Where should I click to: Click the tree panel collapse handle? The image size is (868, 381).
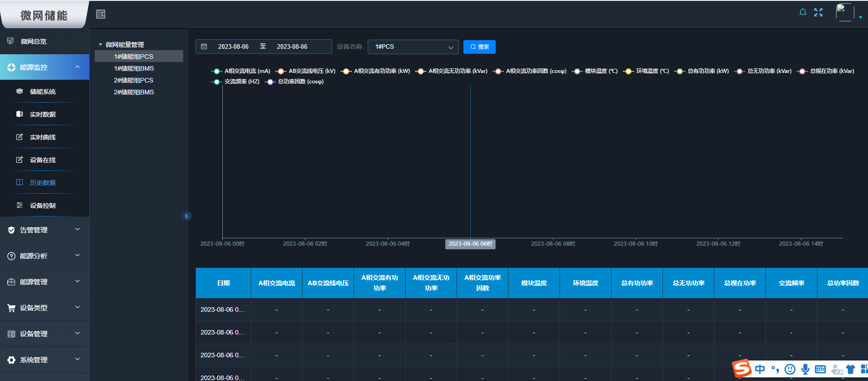pyautogui.click(x=187, y=216)
